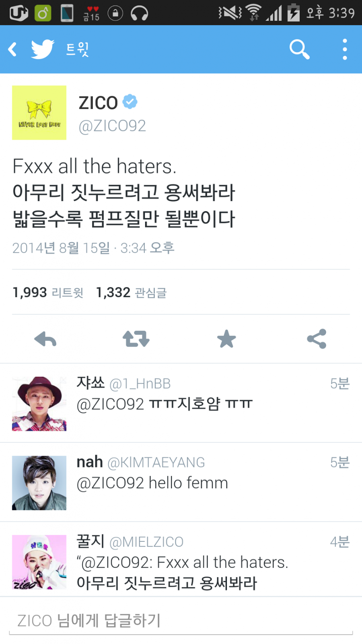Screen dimensions: 362x644
Task: Retweet the ZICO tweet
Action: 136,339
